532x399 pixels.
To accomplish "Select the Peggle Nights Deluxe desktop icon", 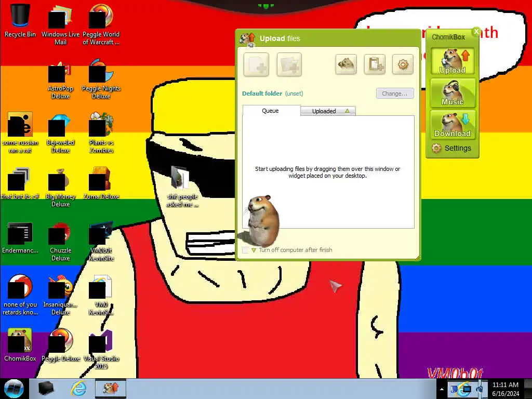I will (101, 79).
